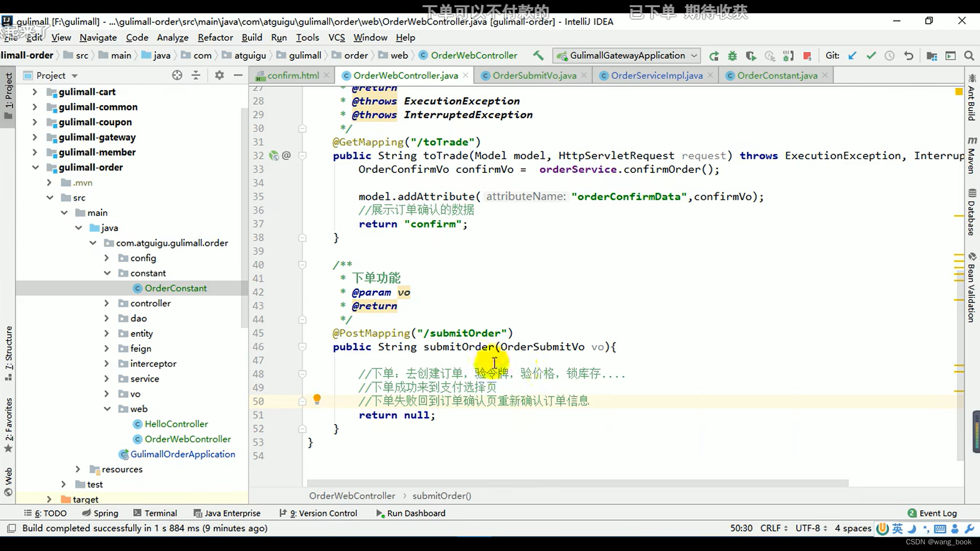Collapse the gulimall-order module node

click(x=35, y=167)
